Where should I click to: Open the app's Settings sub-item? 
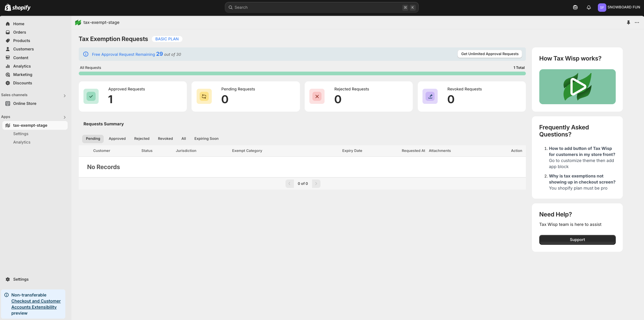[x=21, y=134]
